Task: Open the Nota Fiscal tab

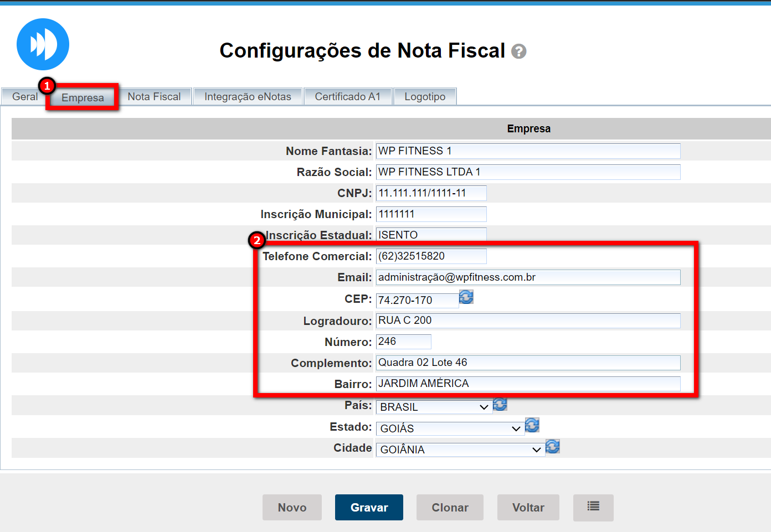Action: point(154,97)
